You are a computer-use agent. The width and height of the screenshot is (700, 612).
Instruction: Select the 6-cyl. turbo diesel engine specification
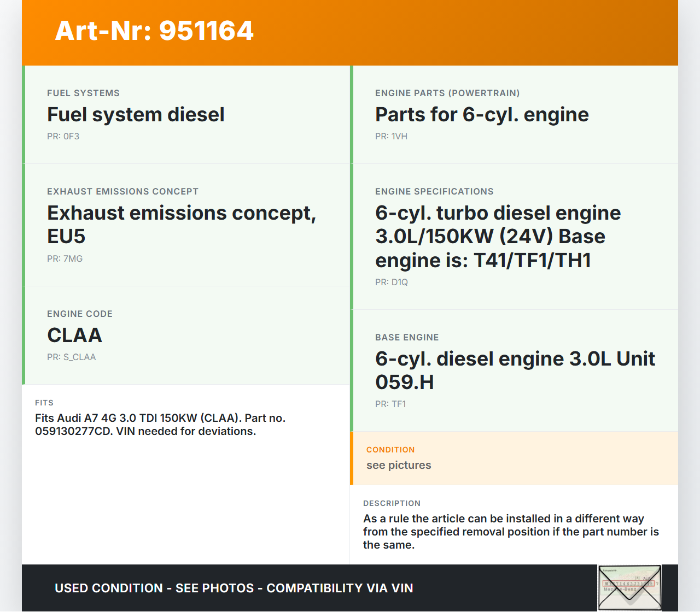(498, 236)
